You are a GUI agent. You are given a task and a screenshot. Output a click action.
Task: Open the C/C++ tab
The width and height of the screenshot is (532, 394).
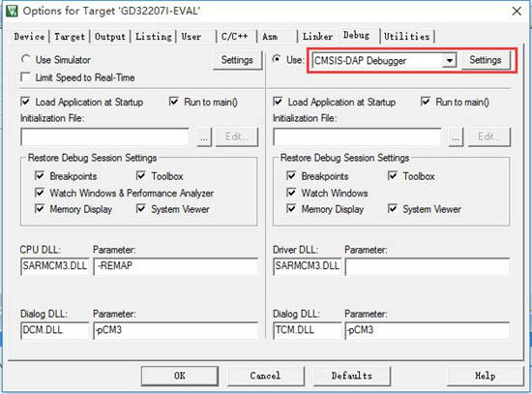coord(234,37)
